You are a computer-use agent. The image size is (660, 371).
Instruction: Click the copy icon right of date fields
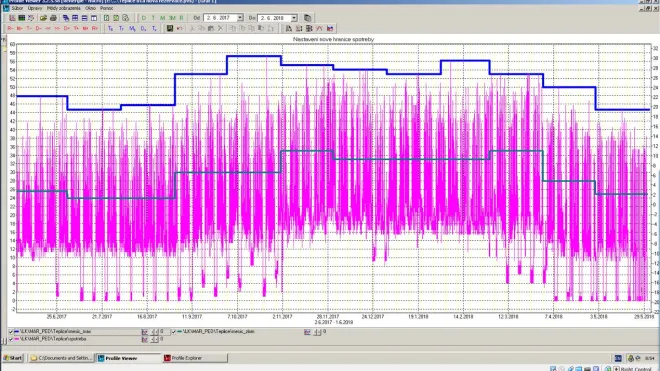(308, 18)
